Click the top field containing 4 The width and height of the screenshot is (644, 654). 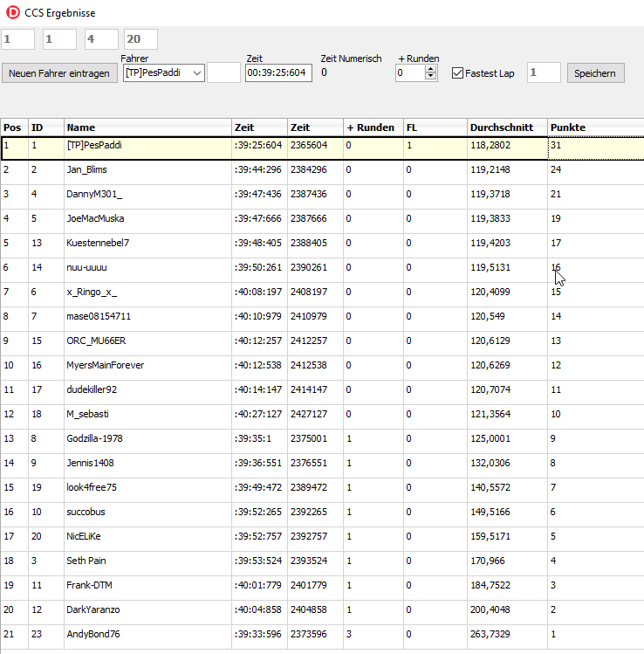point(101,39)
